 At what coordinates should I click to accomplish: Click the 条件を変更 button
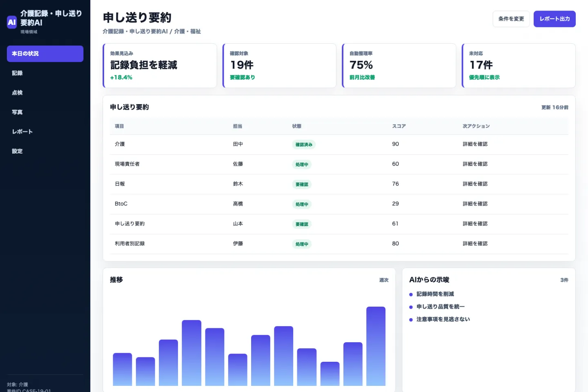(x=511, y=19)
